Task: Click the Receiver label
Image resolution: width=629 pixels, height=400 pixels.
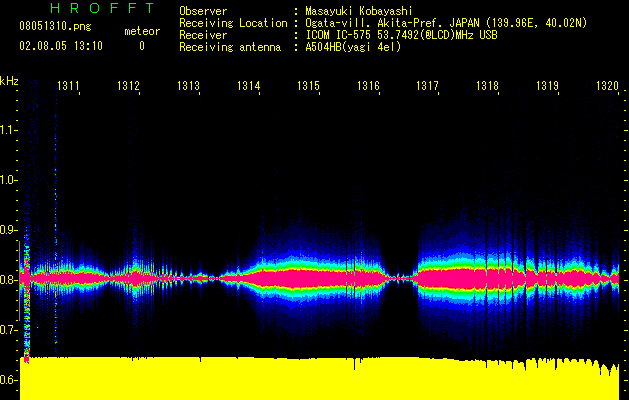Action: [x=203, y=35]
